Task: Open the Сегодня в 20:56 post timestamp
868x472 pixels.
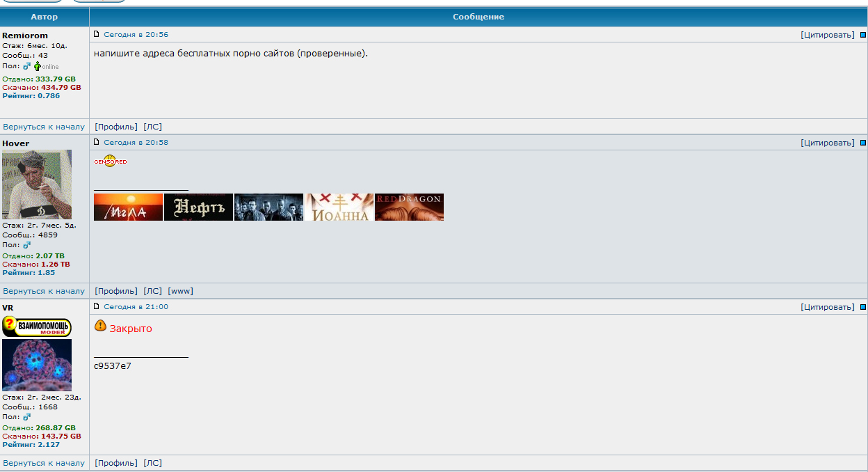Action: point(136,35)
